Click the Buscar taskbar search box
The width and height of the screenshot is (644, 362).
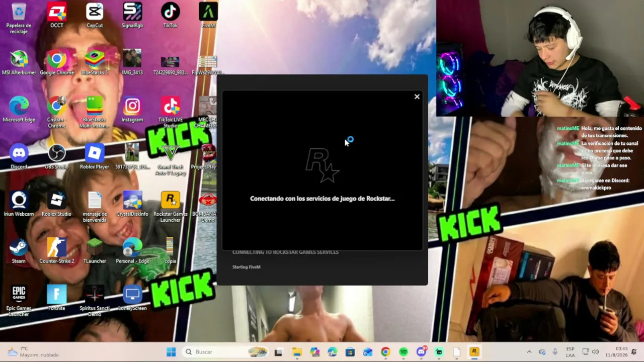pos(226,352)
